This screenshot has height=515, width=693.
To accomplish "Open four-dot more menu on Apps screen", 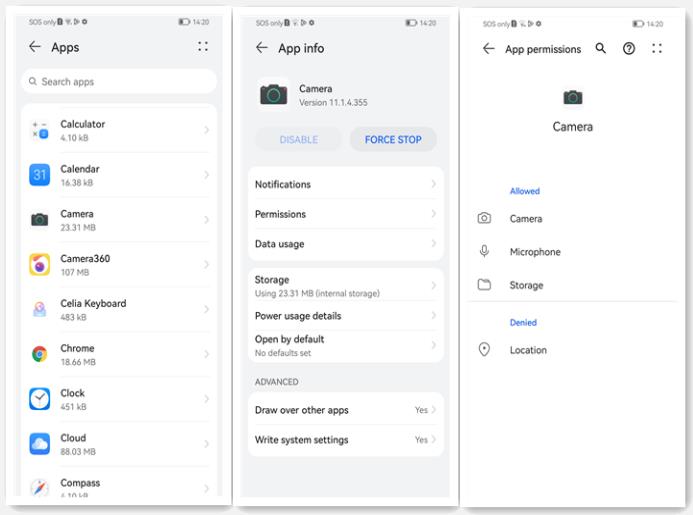I will (203, 47).
